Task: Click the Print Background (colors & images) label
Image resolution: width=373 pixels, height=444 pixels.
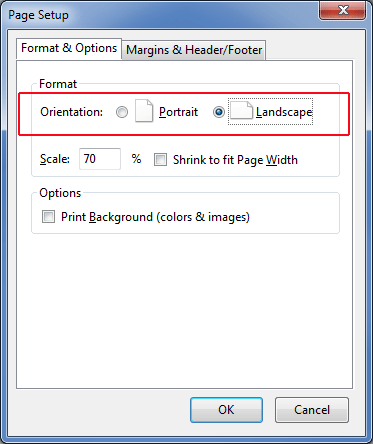Action: [155, 217]
